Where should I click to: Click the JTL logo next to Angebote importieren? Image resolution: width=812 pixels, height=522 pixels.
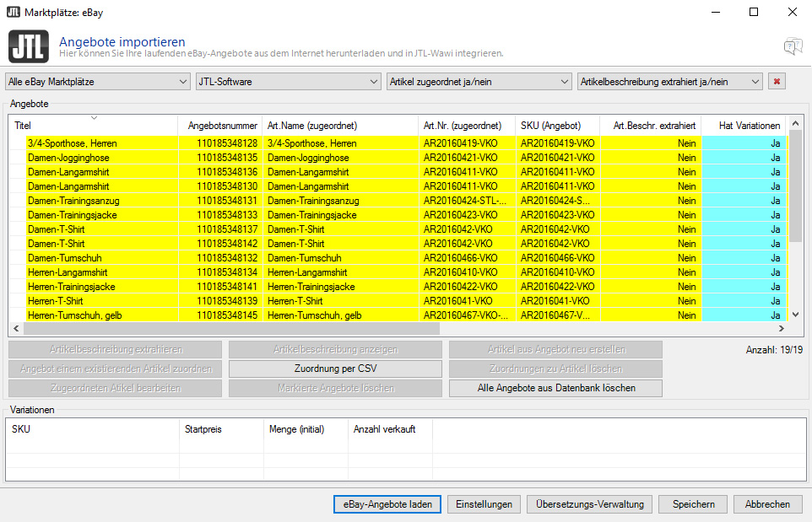28,46
